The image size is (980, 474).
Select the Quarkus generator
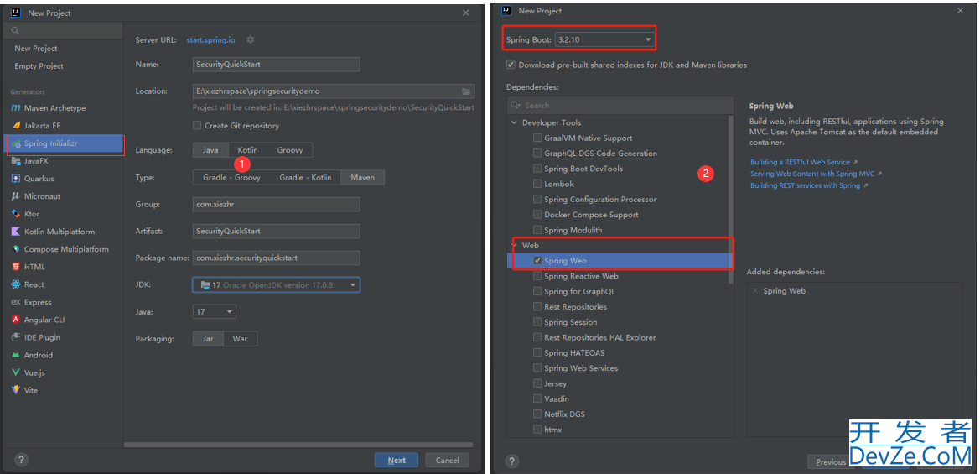click(39, 178)
